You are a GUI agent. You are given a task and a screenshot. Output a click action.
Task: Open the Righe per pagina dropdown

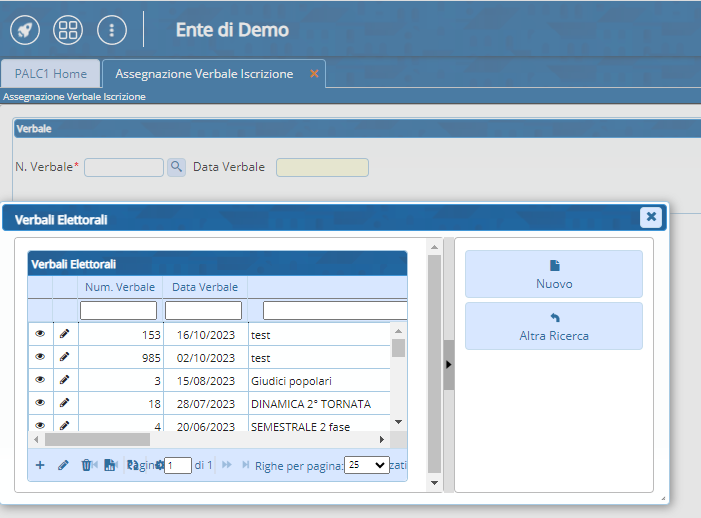pos(366,465)
